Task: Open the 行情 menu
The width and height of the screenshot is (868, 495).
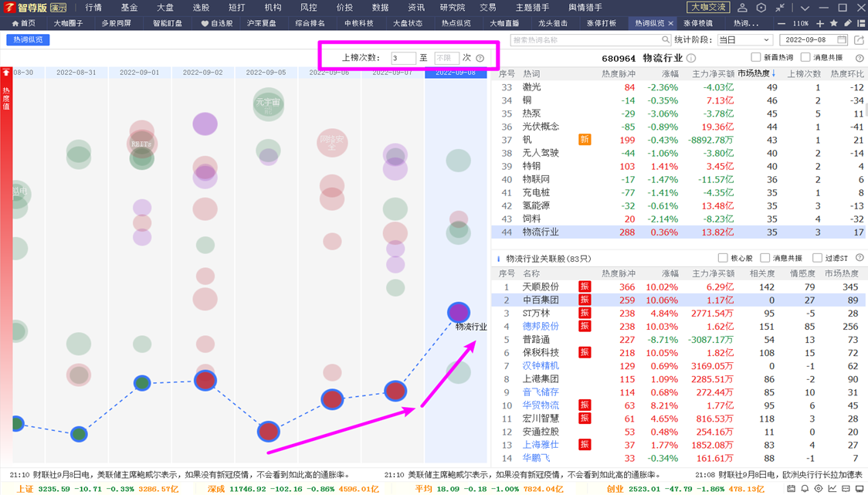Action: coord(93,8)
